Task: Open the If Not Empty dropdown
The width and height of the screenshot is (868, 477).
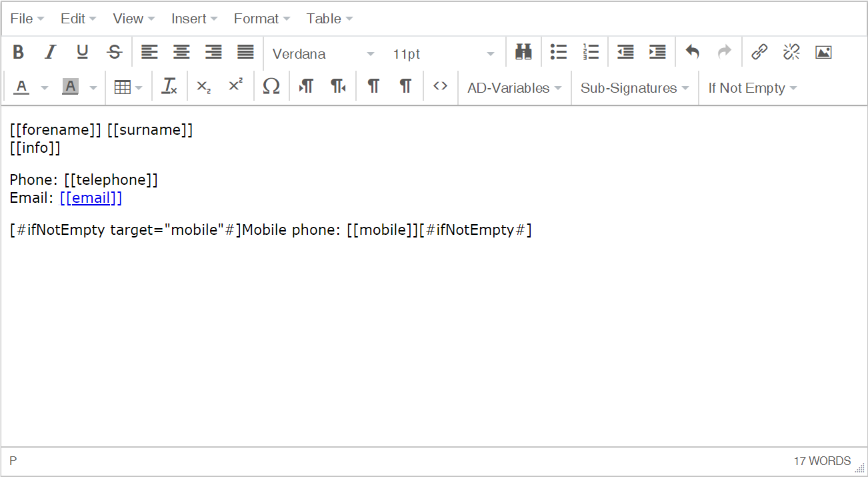Action: tap(752, 88)
